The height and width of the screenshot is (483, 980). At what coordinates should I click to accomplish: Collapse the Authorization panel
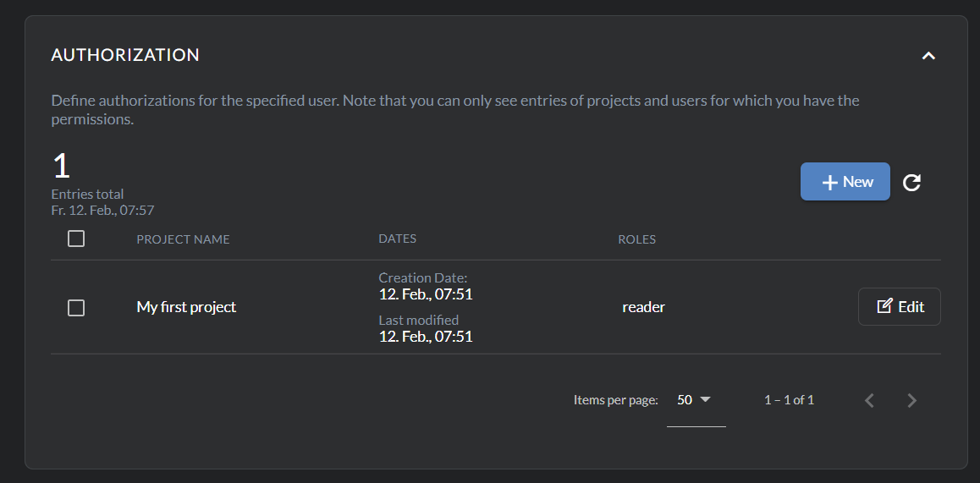coord(928,56)
